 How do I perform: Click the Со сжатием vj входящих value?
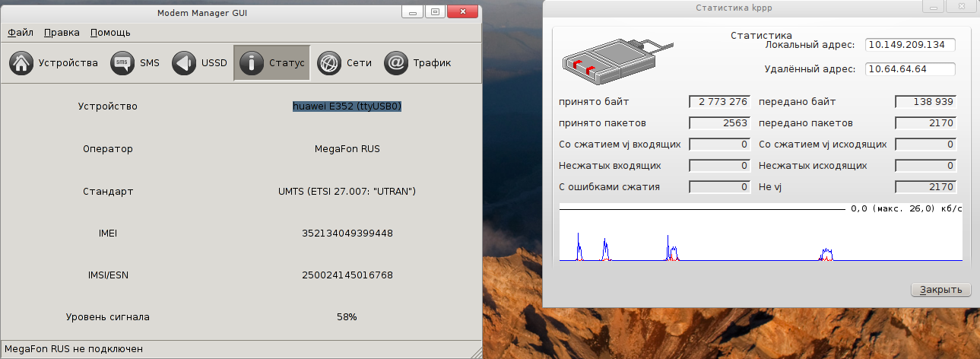pyautogui.click(x=720, y=144)
